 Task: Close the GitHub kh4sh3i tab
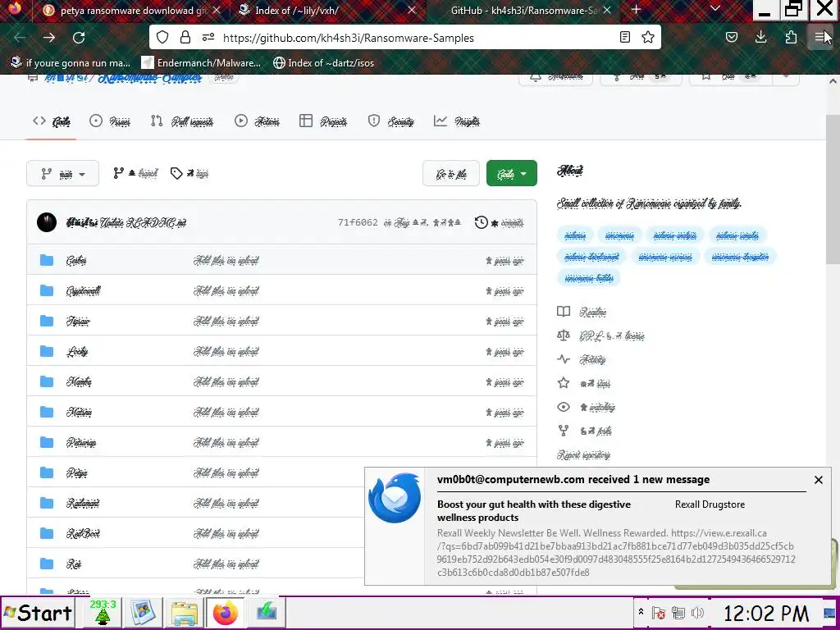[x=607, y=10]
